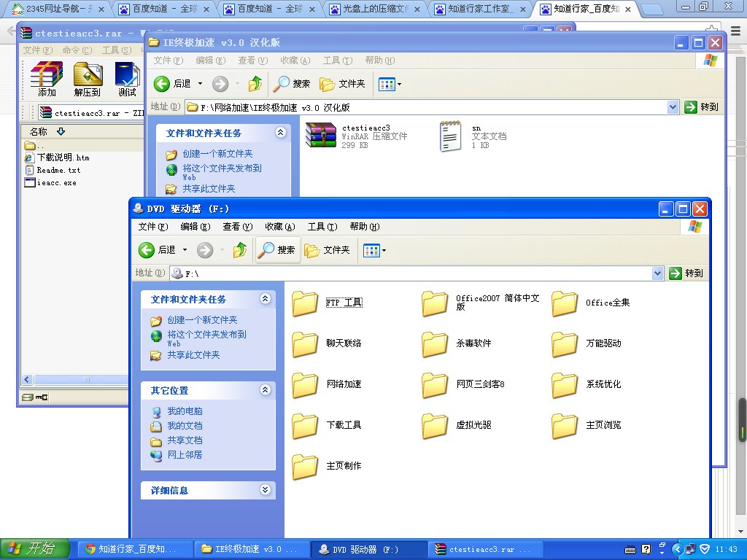The width and height of the screenshot is (747, 560).
Task: Open the ctestieacc3 WinRAR archive file
Action: tap(321, 136)
